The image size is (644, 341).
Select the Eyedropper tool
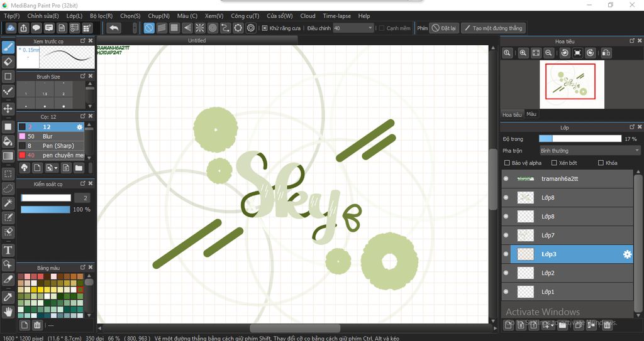tap(8, 297)
